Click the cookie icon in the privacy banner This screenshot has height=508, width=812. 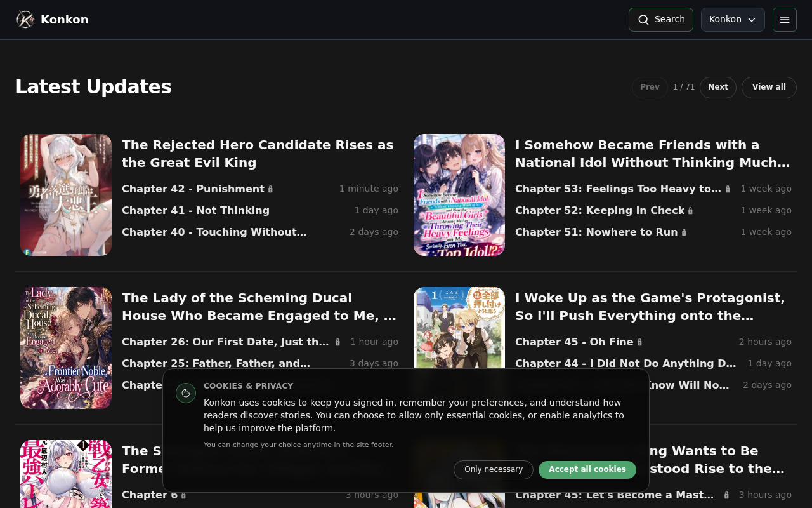point(186,393)
